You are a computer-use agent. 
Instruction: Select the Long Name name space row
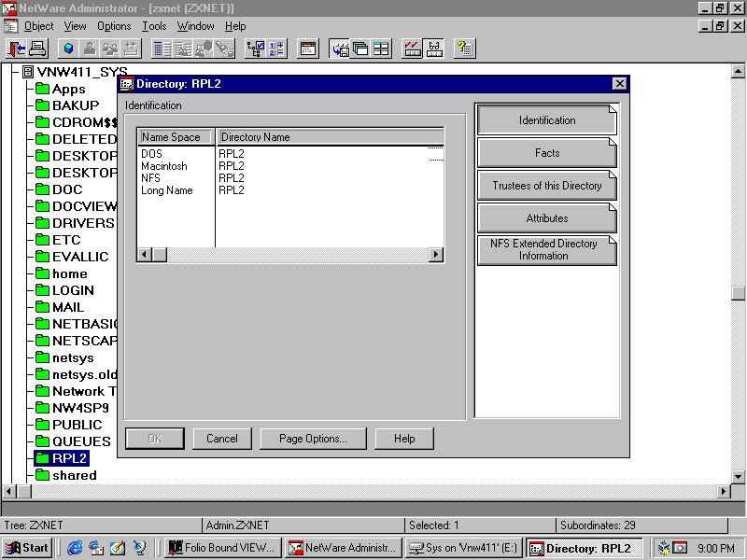tap(289, 190)
